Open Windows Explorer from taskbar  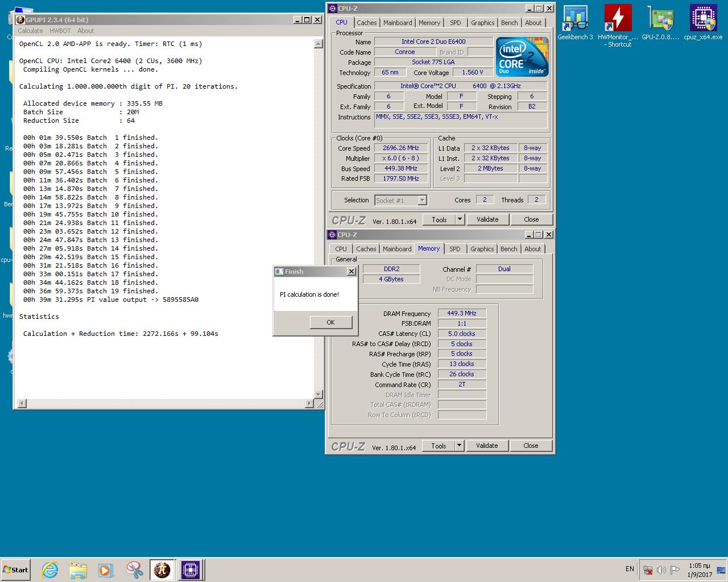tap(78, 570)
